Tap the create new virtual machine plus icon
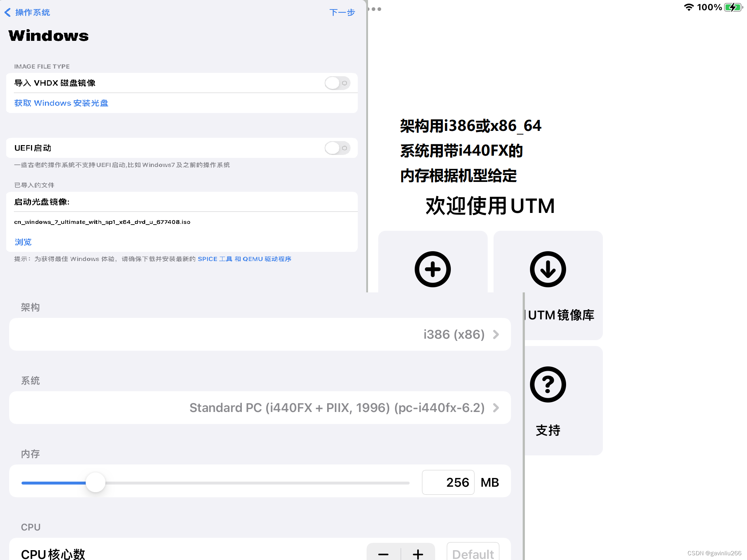 (432, 269)
